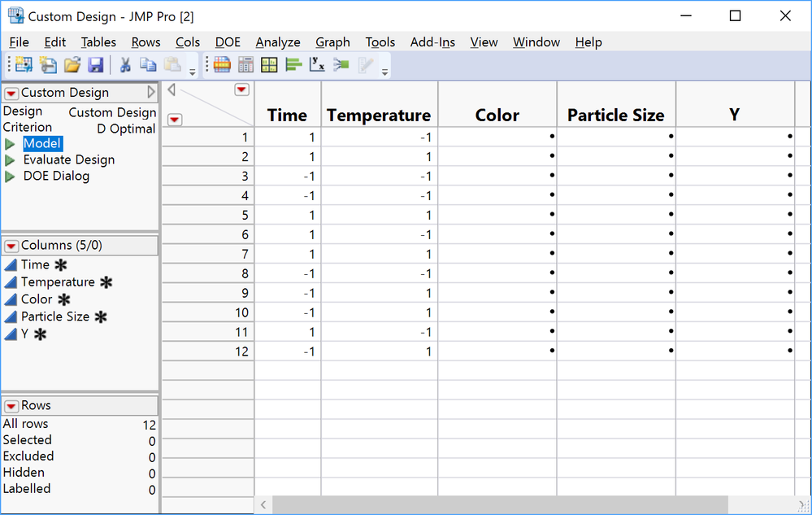Click the Cut scissors icon
Image resolution: width=812 pixels, height=515 pixels.
point(125,65)
